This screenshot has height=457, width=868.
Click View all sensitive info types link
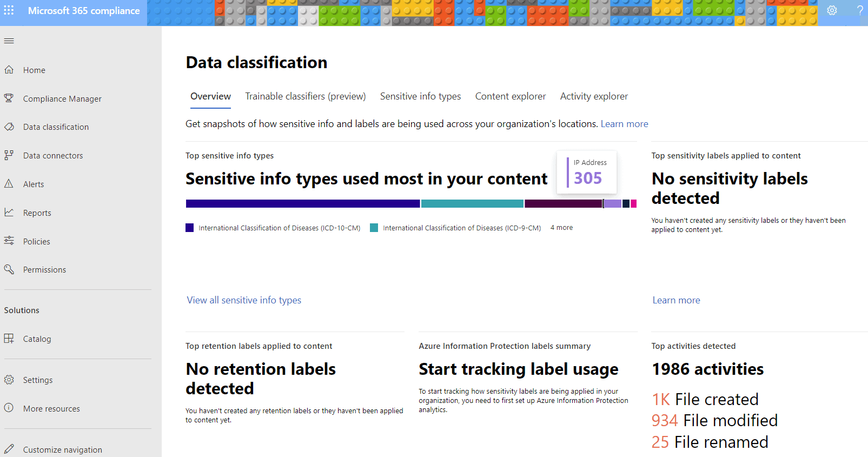(244, 300)
